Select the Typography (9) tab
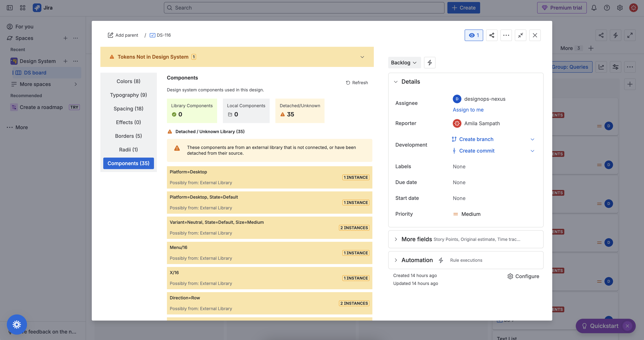The width and height of the screenshot is (644, 340). click(128, 95)
